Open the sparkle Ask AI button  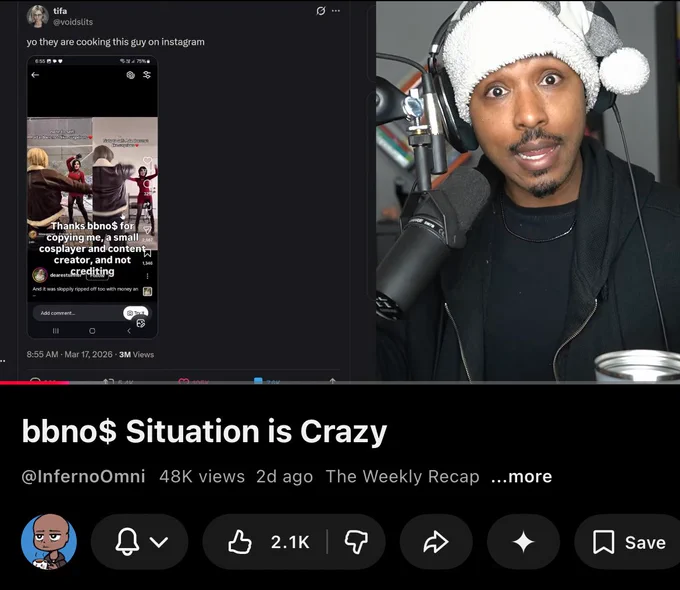point(523,542)
